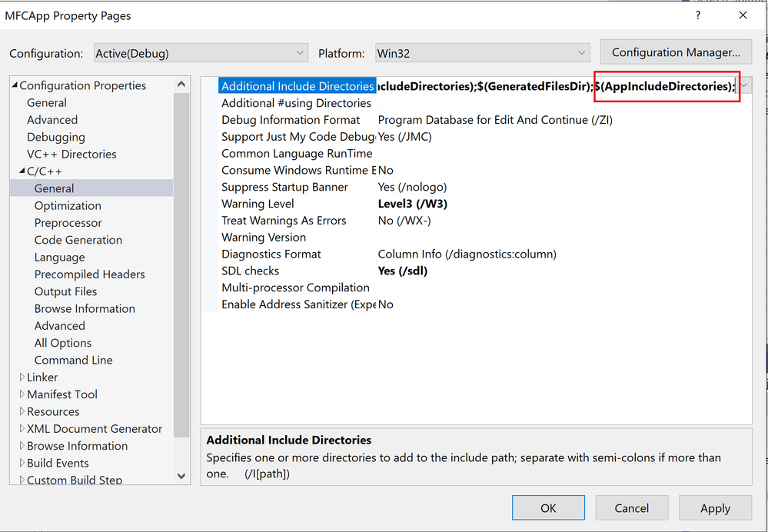Select the Diagnostics Format property
This screenshot has width=768, height=532.
(x=271, y=254)
